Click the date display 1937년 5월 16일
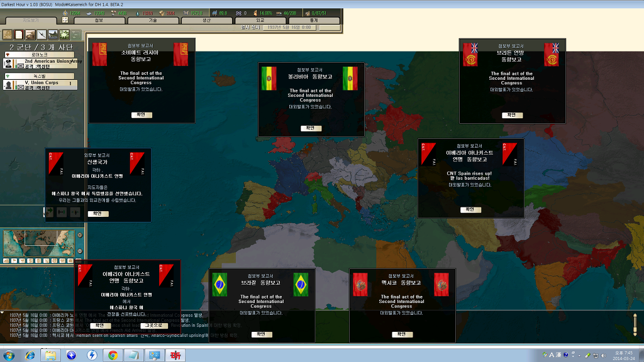This screenshot has width=644, height=362. 289,28
